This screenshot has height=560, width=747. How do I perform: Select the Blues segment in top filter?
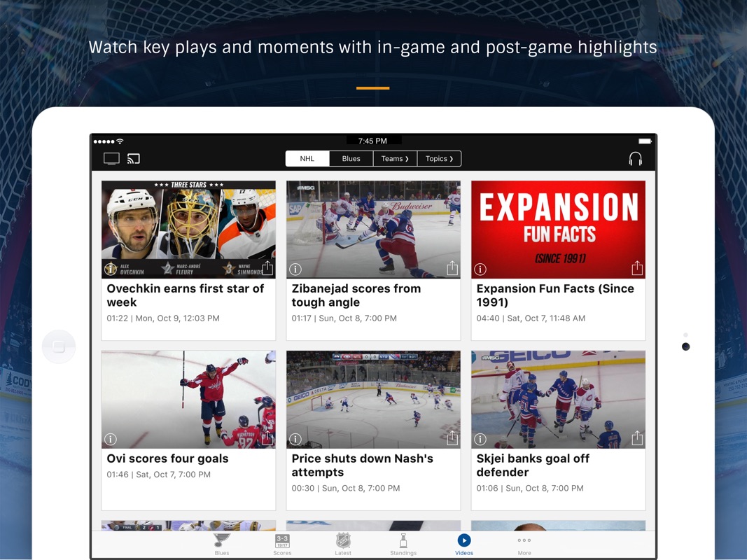pyautogui.click(x=351, y=159)
